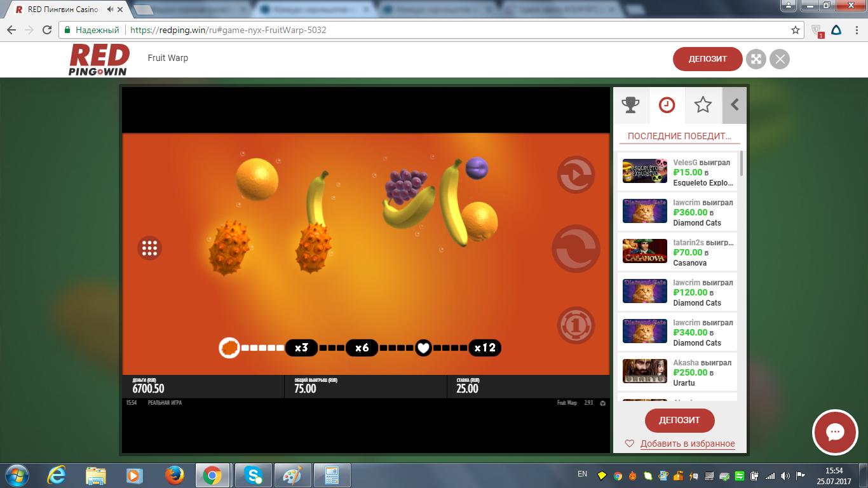Click the total win value 75.00
The width and height of the screenshot is (868, 488).
[305, 389]
